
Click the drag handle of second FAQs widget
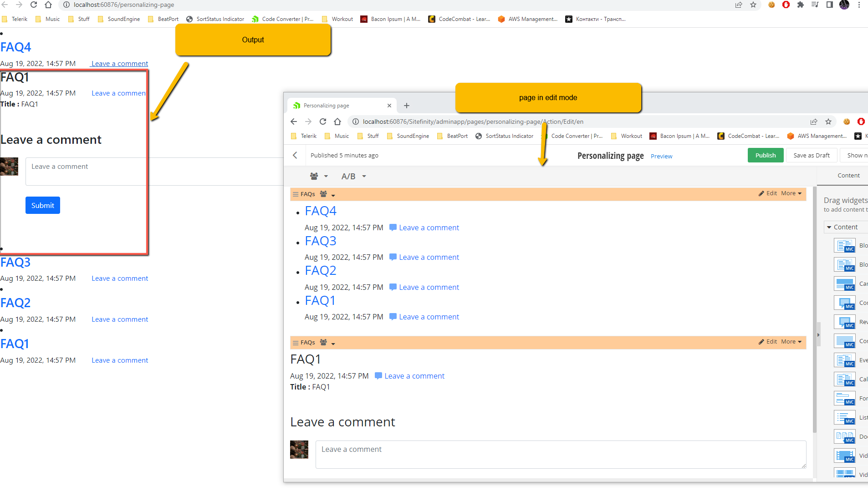[296, 343]
